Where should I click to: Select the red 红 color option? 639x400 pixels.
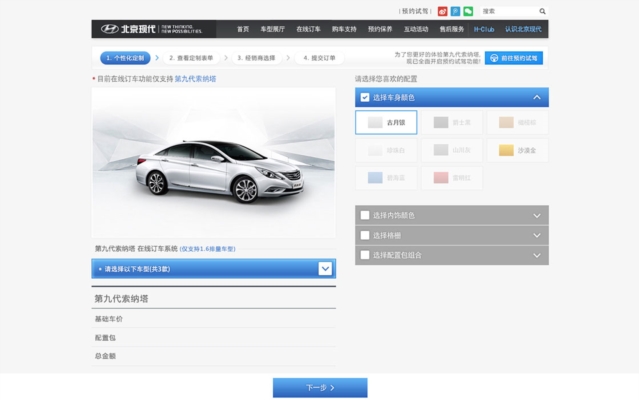coord(452,178)
